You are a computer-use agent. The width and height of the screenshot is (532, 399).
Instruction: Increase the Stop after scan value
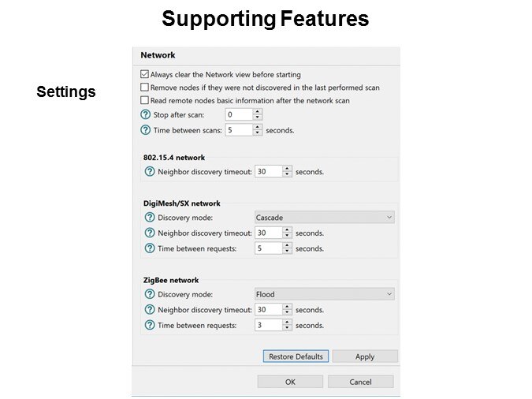[258, 112]
